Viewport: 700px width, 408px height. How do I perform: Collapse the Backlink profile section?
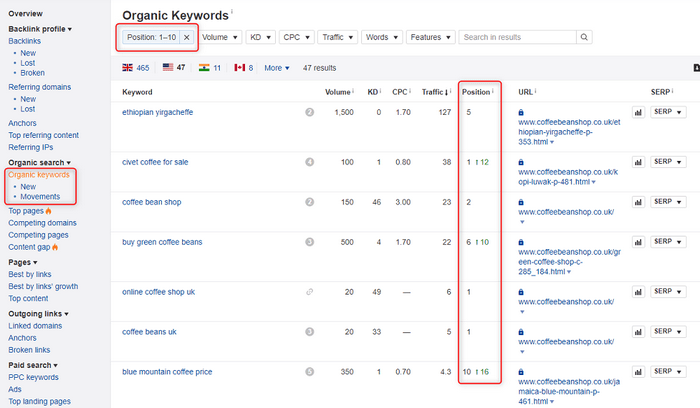(x=40, y=29)
